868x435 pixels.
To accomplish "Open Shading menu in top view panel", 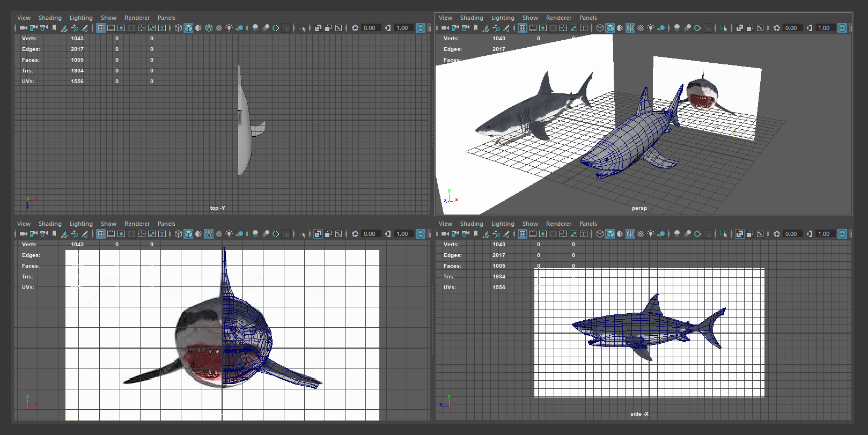I will 50,18.
